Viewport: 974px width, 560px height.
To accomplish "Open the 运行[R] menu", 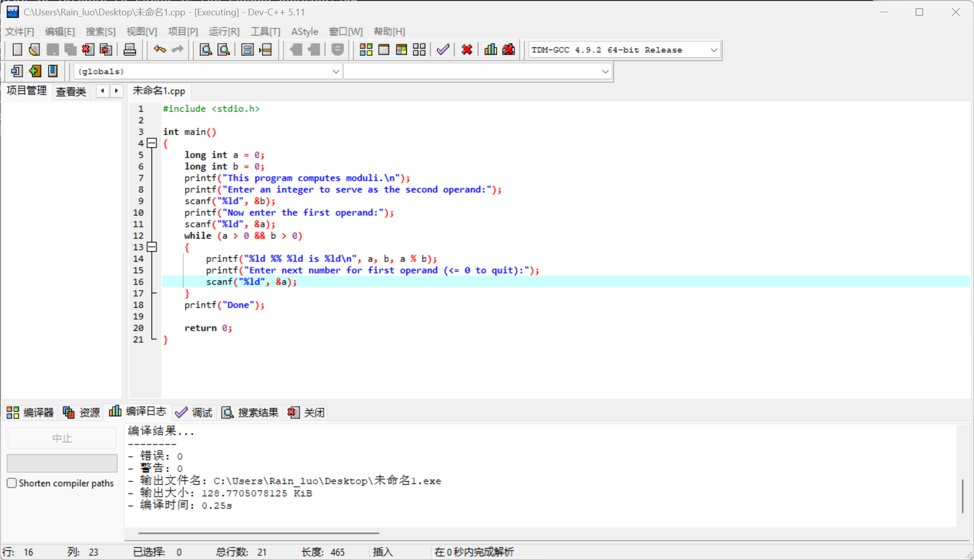I will click(x=224, y=31).
